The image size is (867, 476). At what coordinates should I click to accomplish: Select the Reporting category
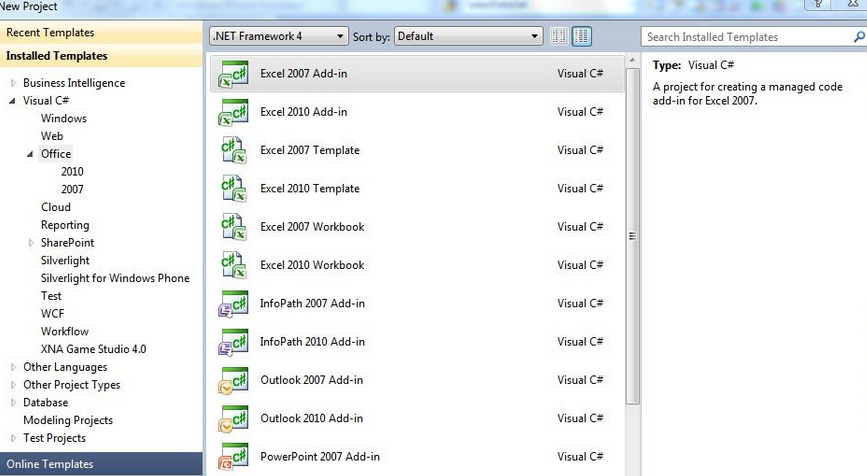pos(65,225)
